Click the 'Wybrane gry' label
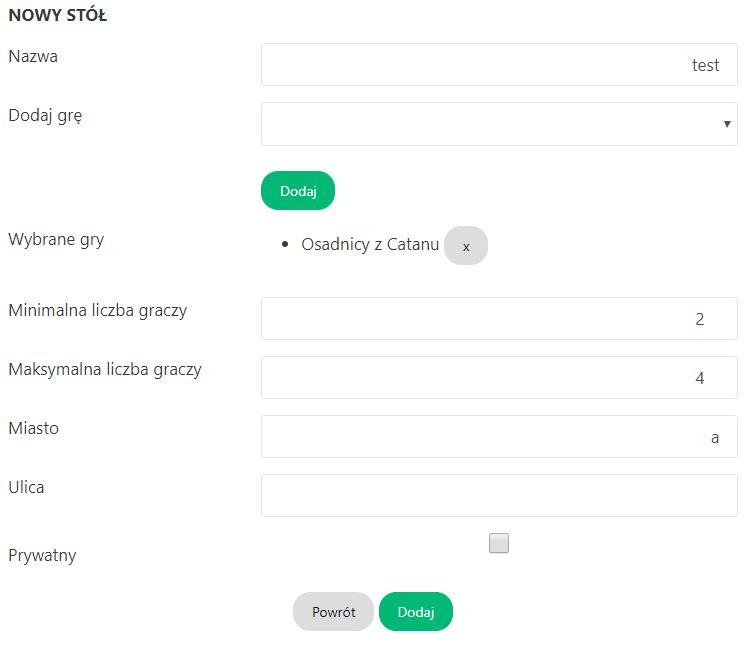Screen dimensions: 756x650 56,240
